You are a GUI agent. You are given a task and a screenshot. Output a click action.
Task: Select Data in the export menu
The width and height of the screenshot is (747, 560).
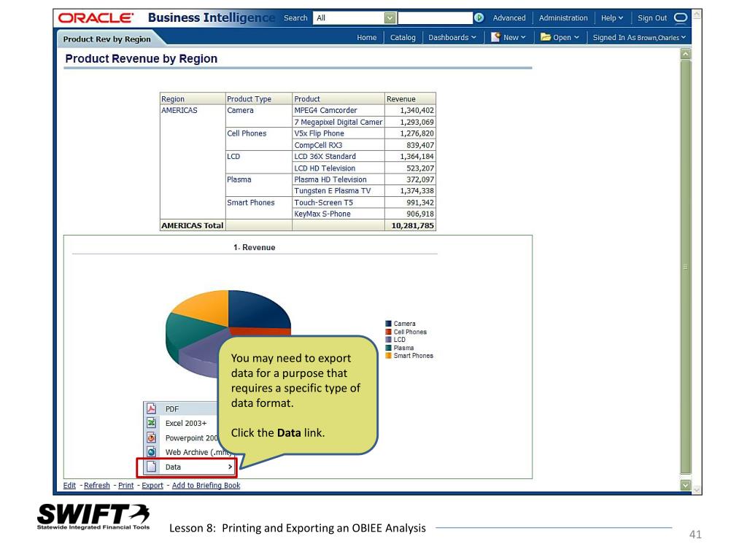(x=187, y=467)
